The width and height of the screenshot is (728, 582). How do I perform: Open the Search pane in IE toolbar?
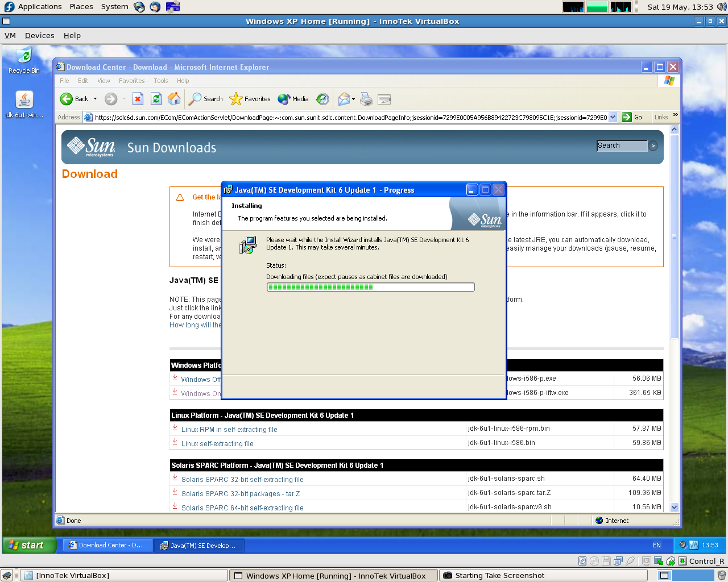point(206,99)
